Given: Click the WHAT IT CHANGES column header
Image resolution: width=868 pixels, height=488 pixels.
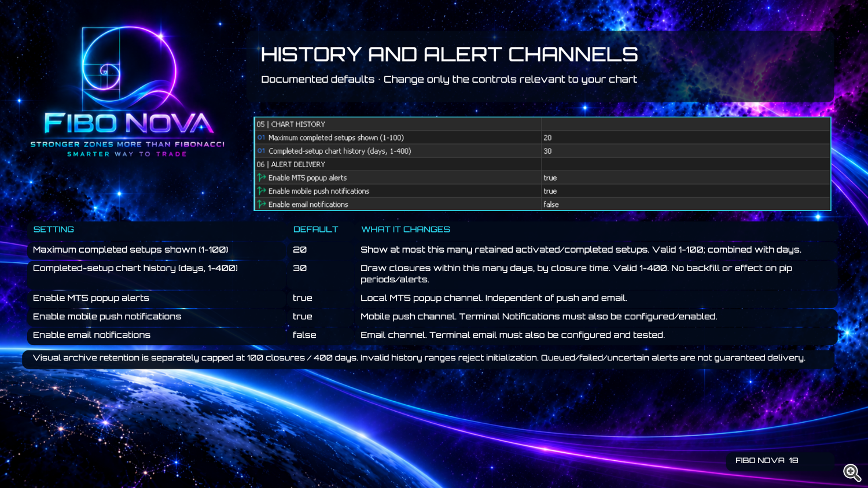Looking at the screenshot, I should [x=406, y=230].
